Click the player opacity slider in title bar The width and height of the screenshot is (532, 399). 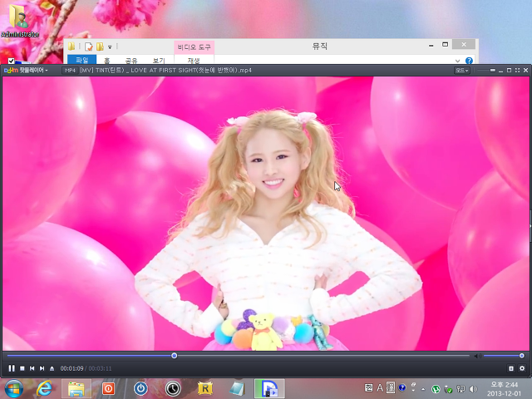pyautogui.click(x=485, y=70)
